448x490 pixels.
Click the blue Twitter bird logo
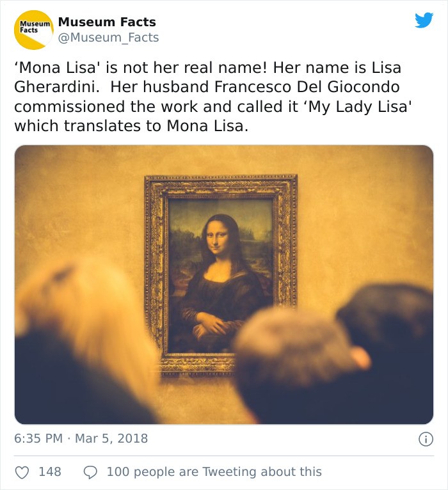click(x=424, y=20)
